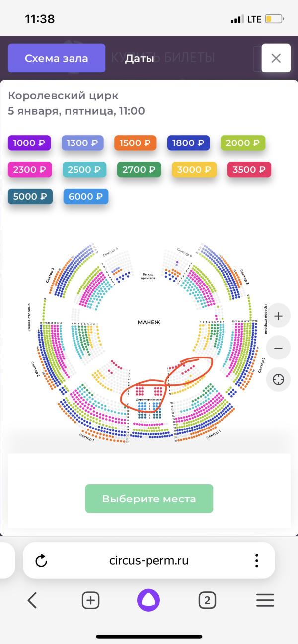
Task: Zoom out of the seating map
Action: click(278, 348)
